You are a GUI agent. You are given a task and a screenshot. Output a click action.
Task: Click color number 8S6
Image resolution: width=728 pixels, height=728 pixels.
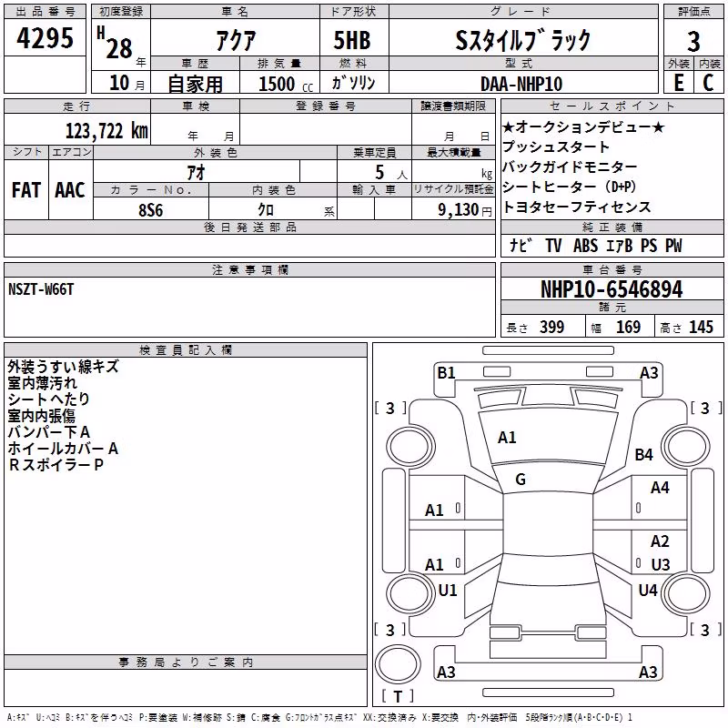click(x=150, y=210)
